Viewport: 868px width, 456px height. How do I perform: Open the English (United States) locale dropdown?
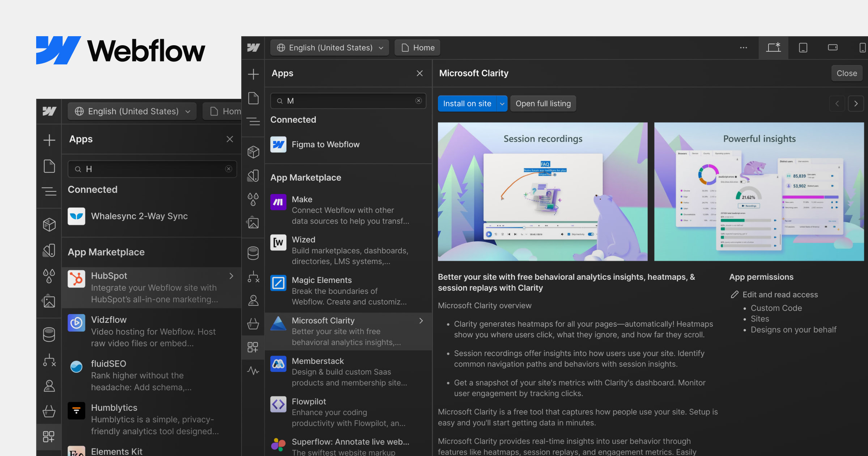coord(329,47)
